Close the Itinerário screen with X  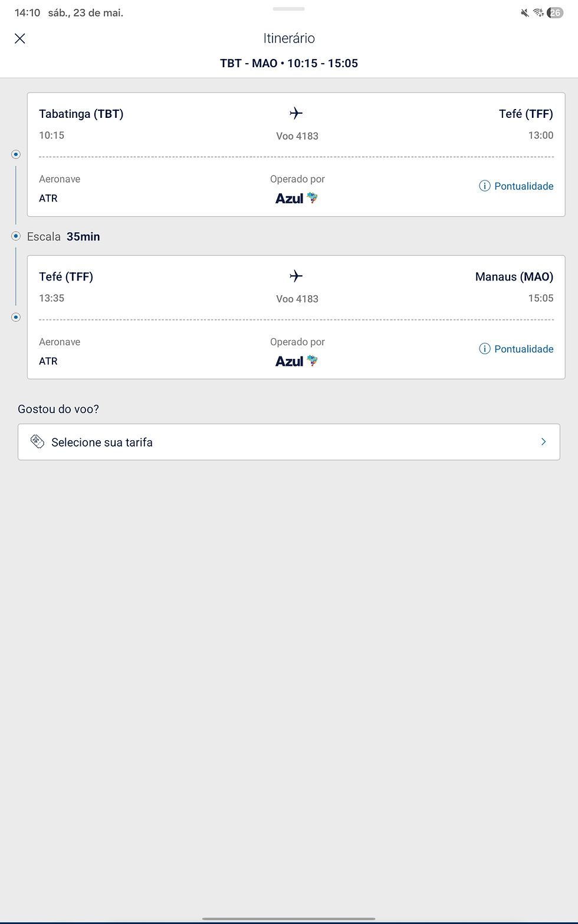[x=19, y=39]
